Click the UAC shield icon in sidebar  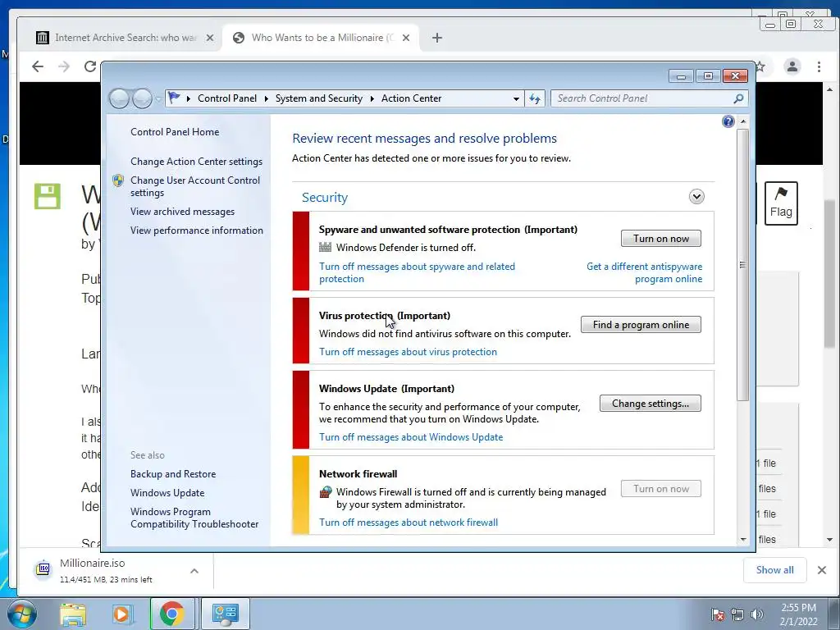click(x=118, y=180)
